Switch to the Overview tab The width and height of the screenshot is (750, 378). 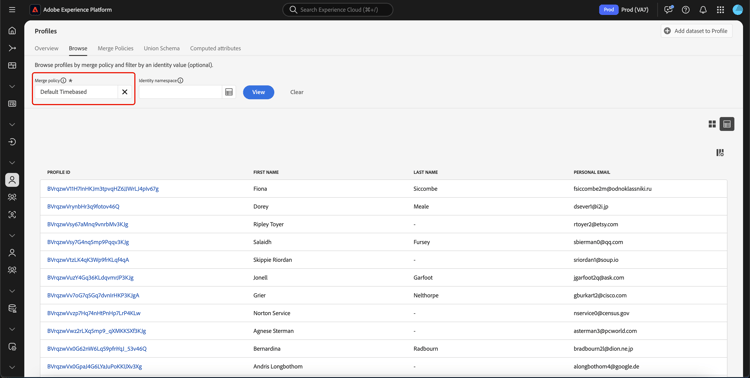point(46,48)
